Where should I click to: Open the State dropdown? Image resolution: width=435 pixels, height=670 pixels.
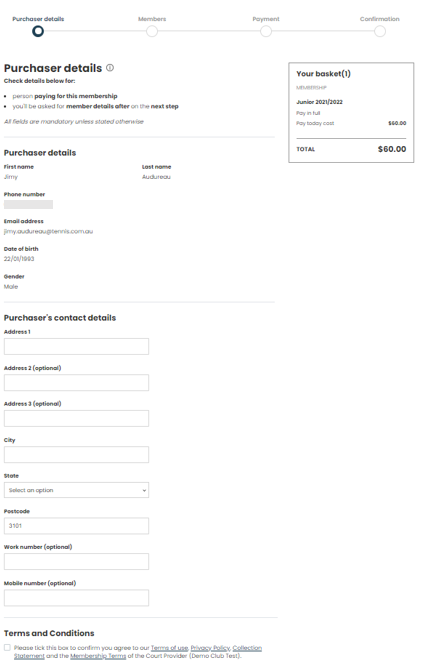pyautogui.click(x=76, y=490)
